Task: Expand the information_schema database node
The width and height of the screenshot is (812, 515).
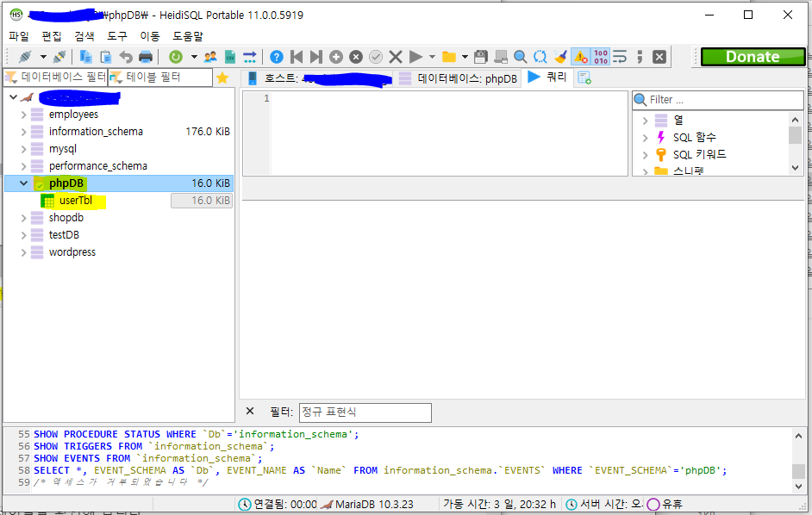Action: pos(23,132)
